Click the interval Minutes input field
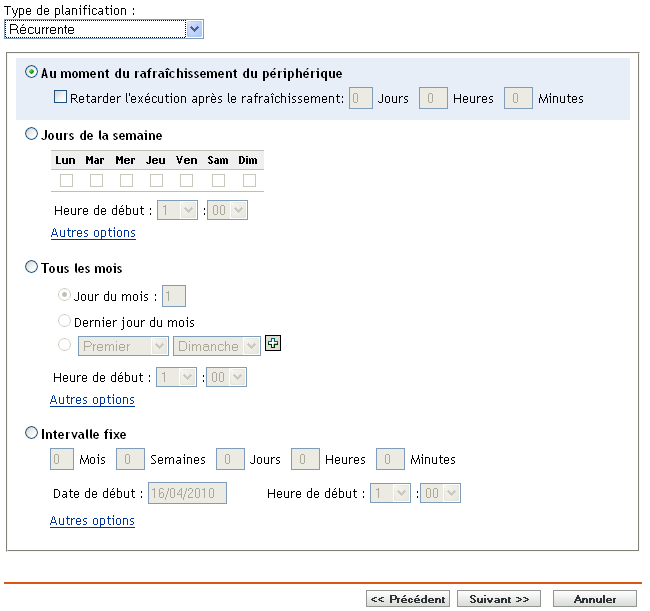Viewport: 650px width, 611px height. point(390,459)
